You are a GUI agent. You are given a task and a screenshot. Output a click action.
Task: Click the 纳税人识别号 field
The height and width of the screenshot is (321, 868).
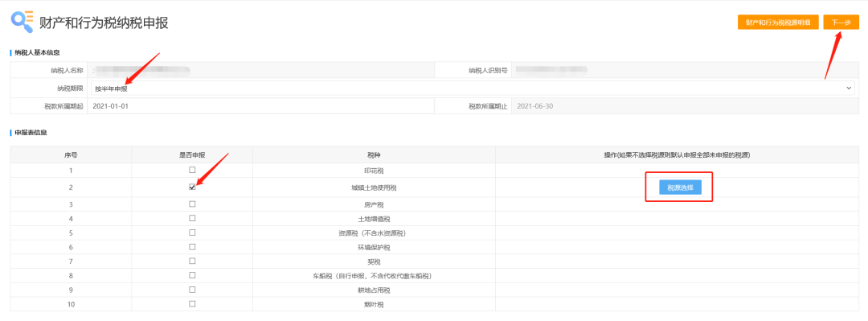pyautogui.click(x=686, y=71)
